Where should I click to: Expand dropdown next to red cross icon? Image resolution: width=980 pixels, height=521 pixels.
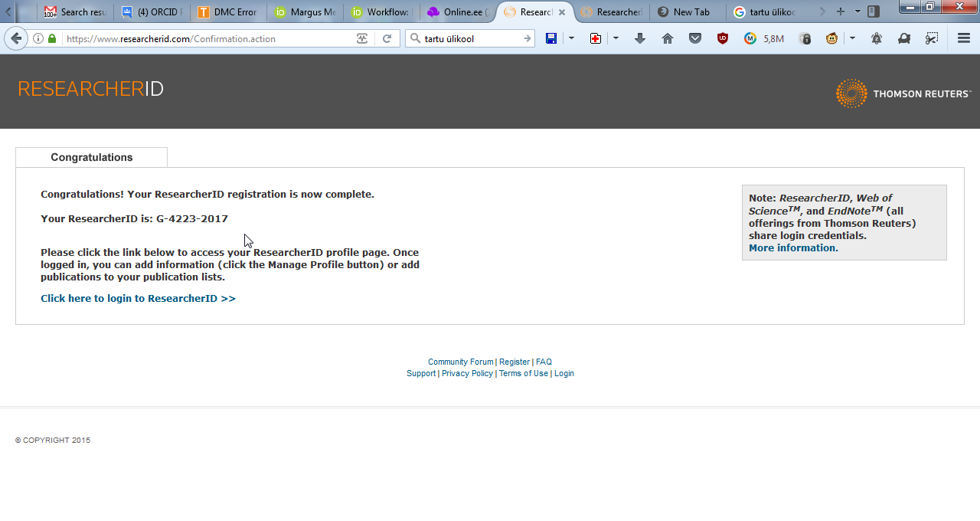coord(616,38)
